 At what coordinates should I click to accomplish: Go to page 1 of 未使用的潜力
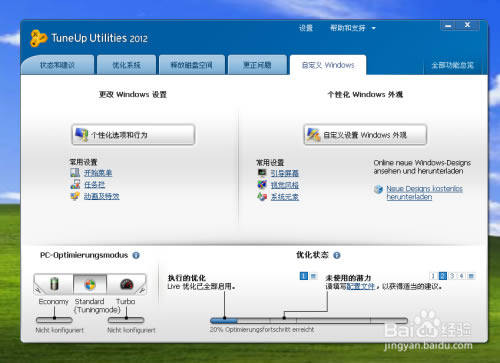433,276
